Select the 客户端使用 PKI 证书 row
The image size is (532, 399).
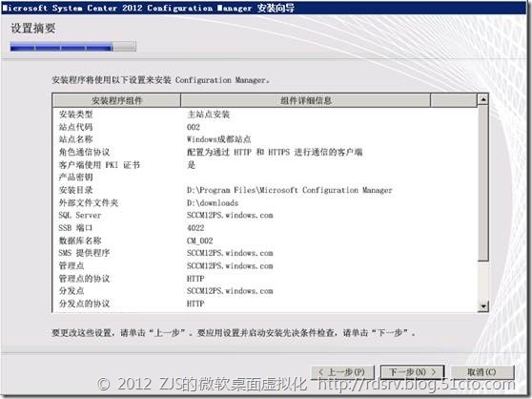click(265, 165)
